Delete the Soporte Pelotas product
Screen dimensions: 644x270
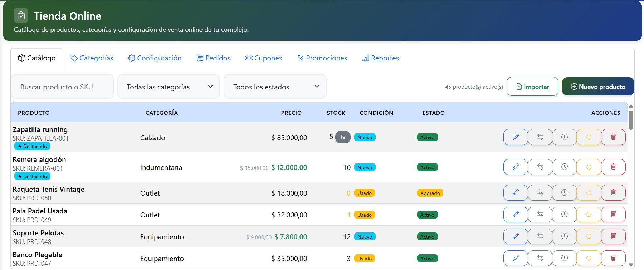pos(613,236)
